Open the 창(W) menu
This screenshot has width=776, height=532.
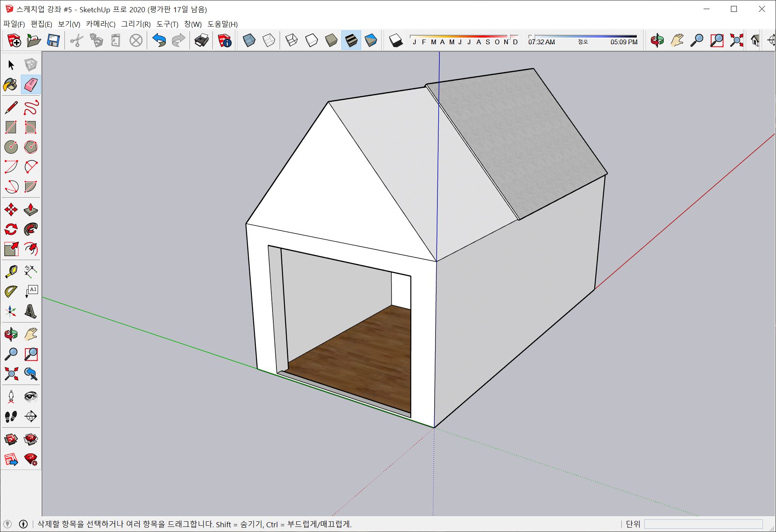[x=193, y=24]
